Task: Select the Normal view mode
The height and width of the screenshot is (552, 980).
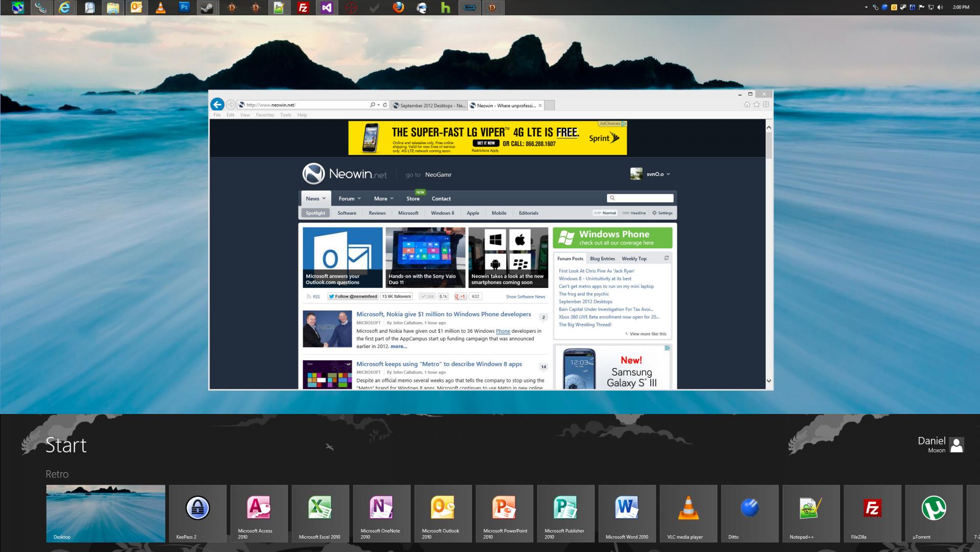Action: (605, 213)
